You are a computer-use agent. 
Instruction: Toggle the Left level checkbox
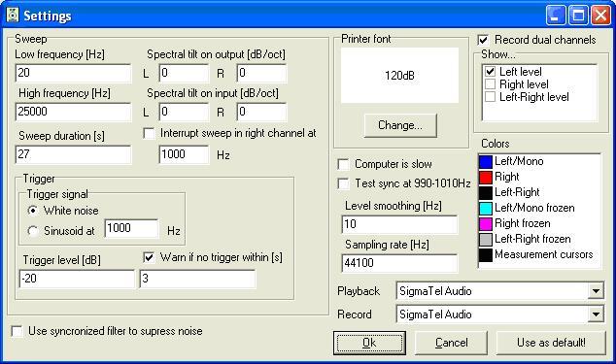pyautogui.click(x=490, y=72)
